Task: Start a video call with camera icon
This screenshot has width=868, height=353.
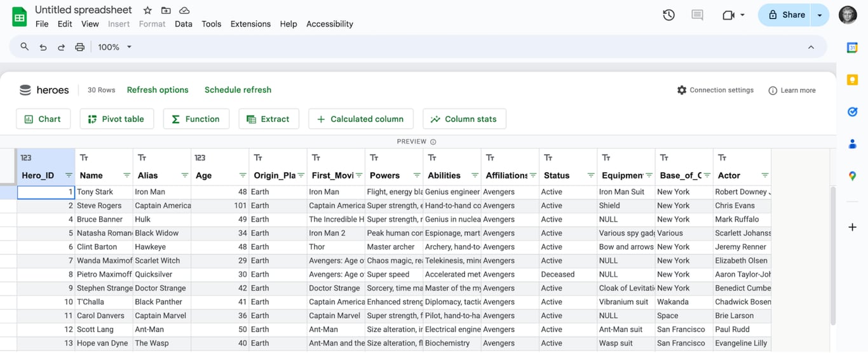Action: [728, 15]
